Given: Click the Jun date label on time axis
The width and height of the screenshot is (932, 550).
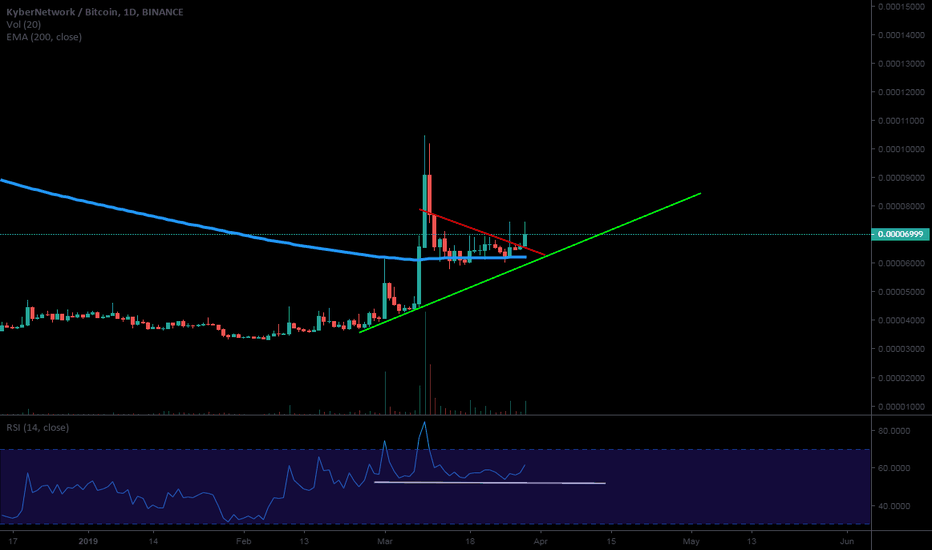Looking at the screenshot, I should pyautogui.click(x=847, y=541).
